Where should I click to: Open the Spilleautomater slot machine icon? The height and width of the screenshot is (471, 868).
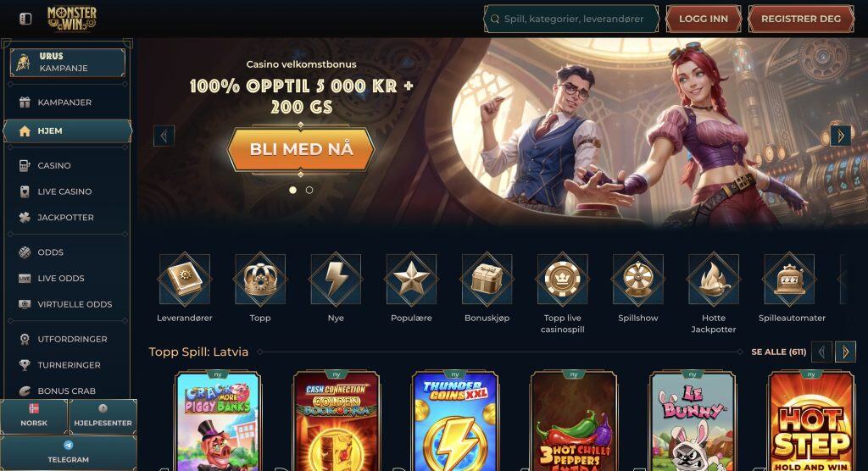click(789, 279)
